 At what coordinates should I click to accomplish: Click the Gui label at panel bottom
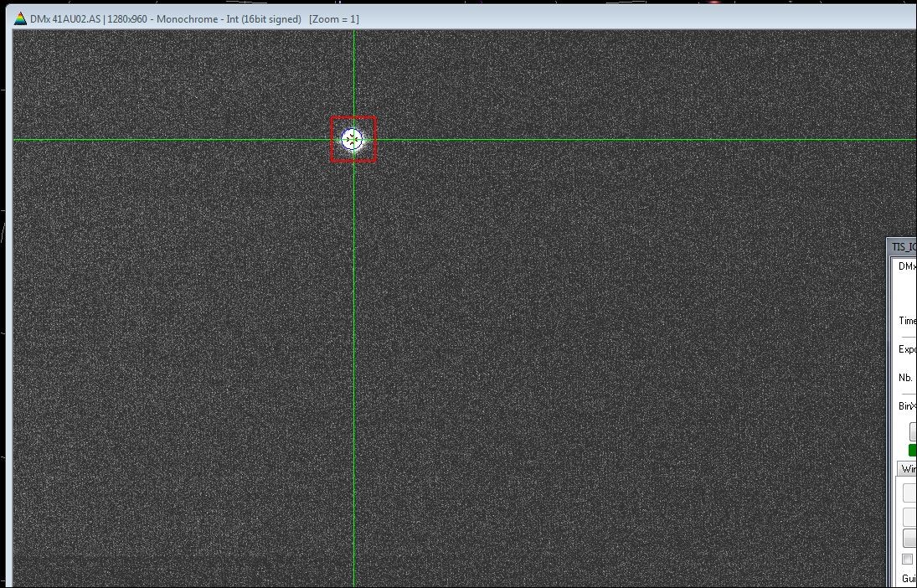coord(909,579)
